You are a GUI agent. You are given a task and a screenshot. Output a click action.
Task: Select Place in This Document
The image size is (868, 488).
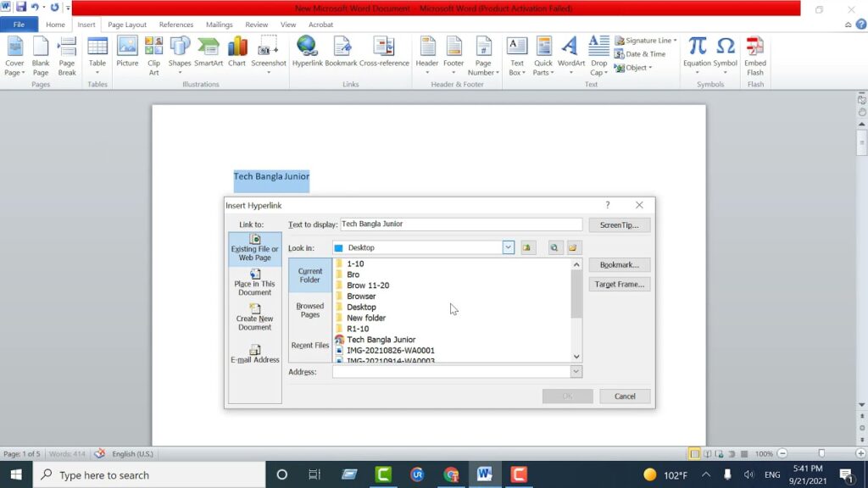pos(254,283)
